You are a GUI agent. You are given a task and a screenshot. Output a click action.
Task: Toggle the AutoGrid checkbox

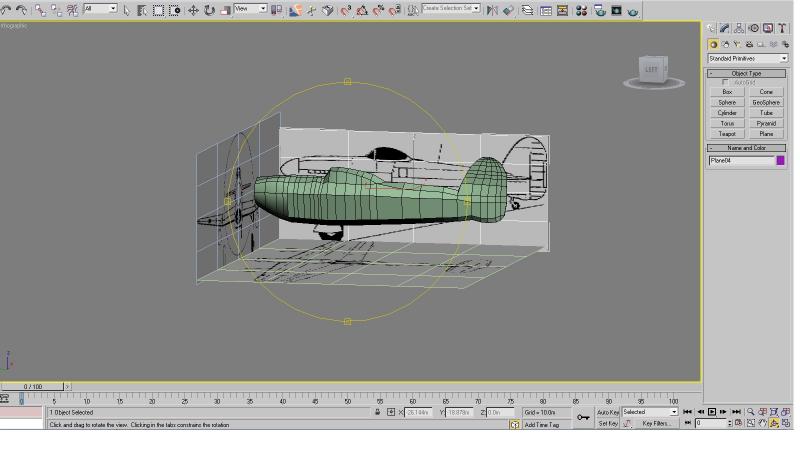click(x=725, y=82)
